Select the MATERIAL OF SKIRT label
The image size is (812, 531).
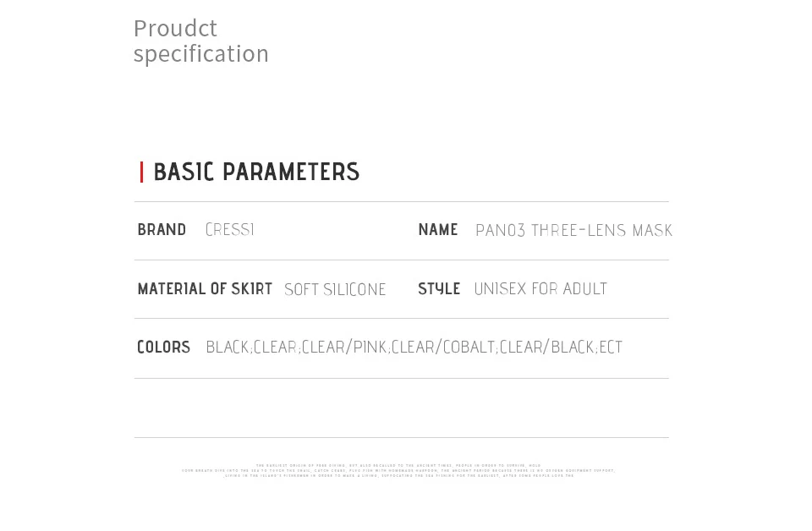click(205, 289)
